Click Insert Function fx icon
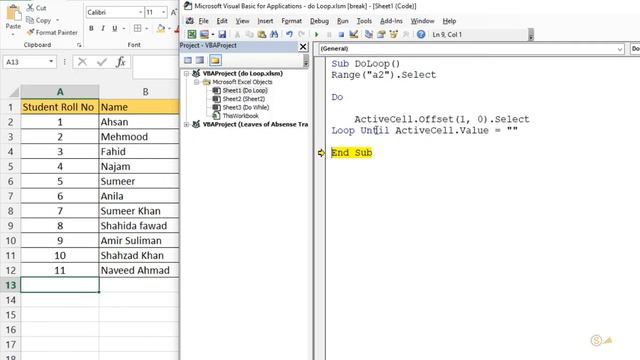This screenshot has width=640, height=360. (120, 62)
